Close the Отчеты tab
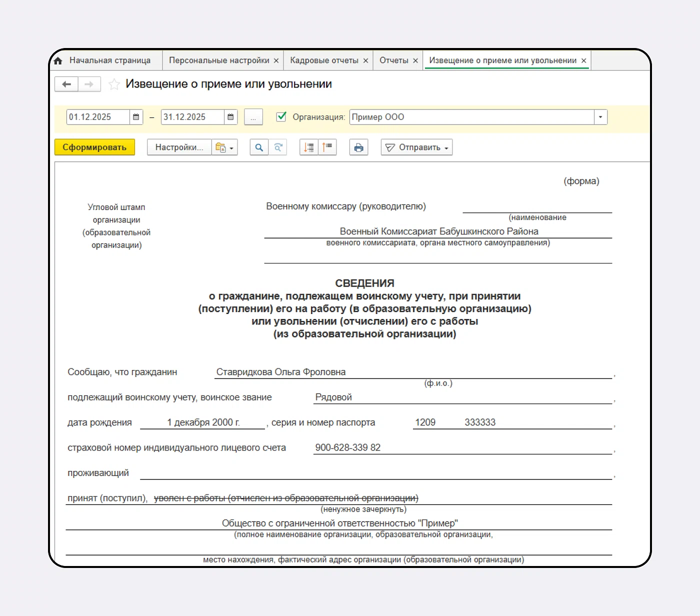 coord(415,61)
